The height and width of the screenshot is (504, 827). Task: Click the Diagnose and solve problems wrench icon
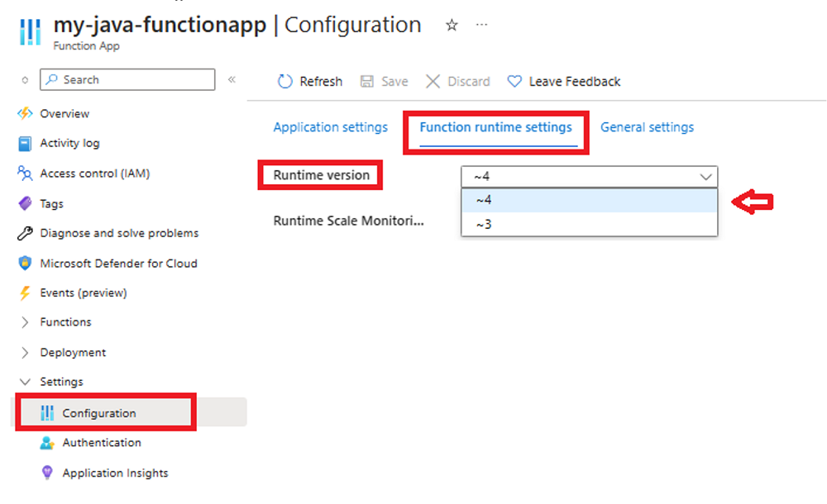point(25,233)
